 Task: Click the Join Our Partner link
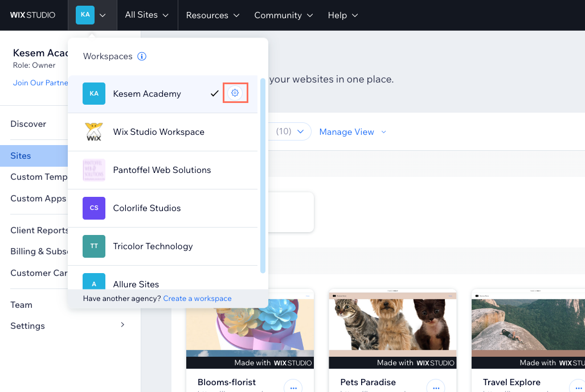(40, 82)
